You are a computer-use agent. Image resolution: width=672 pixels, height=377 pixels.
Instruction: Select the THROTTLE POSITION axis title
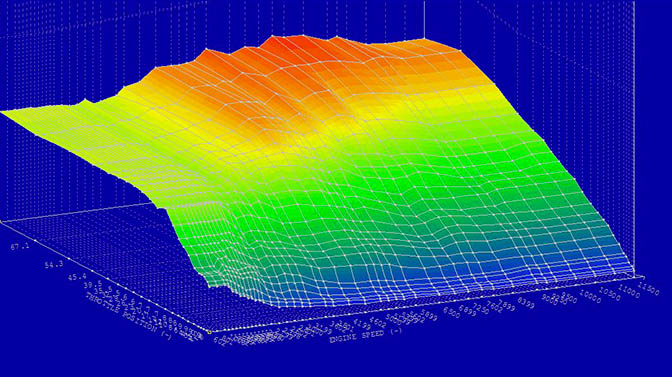click(129, 316)
